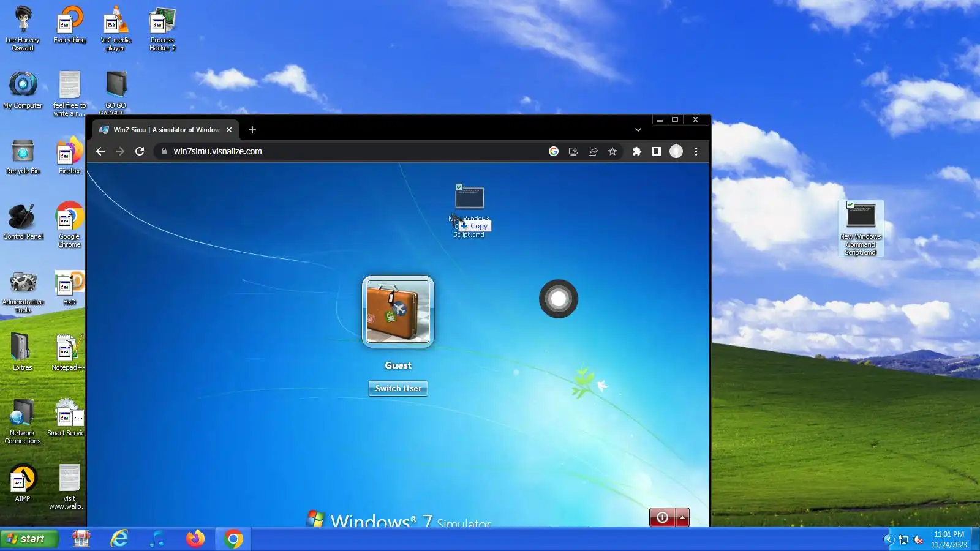980x551 pixels.
Task: Maximize the Chrome window
Action: tap(675, 120)
